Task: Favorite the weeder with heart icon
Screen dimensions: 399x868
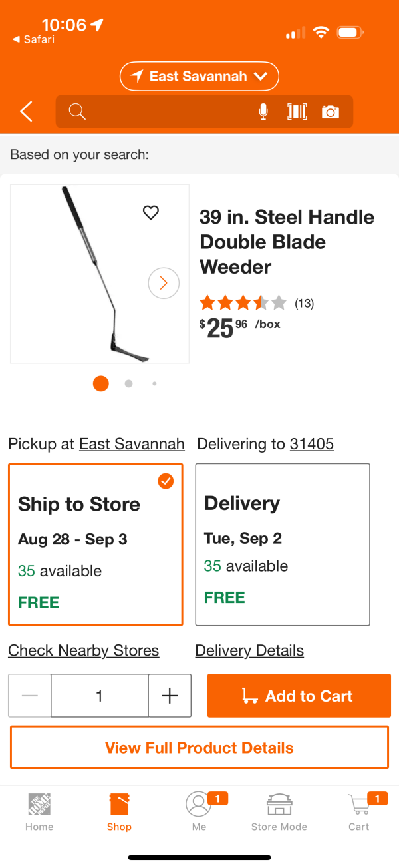Action: [151, 212]
